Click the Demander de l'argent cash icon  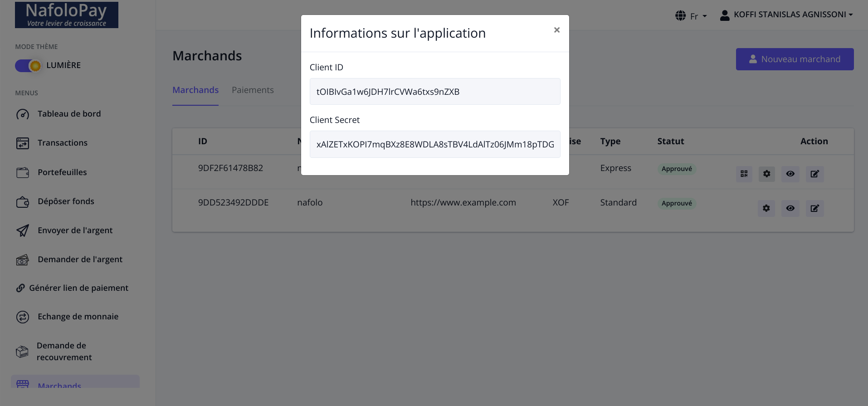pyautogui.click(x=23, y=260)
